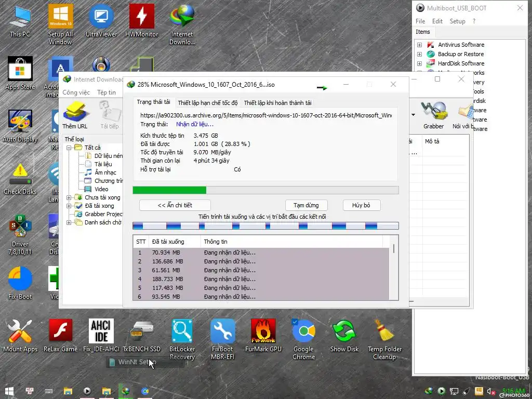Image resolution: width=532 pixels, height=399 pixels.
Task: Open File menu in Multiboot window
Action: 420,21
